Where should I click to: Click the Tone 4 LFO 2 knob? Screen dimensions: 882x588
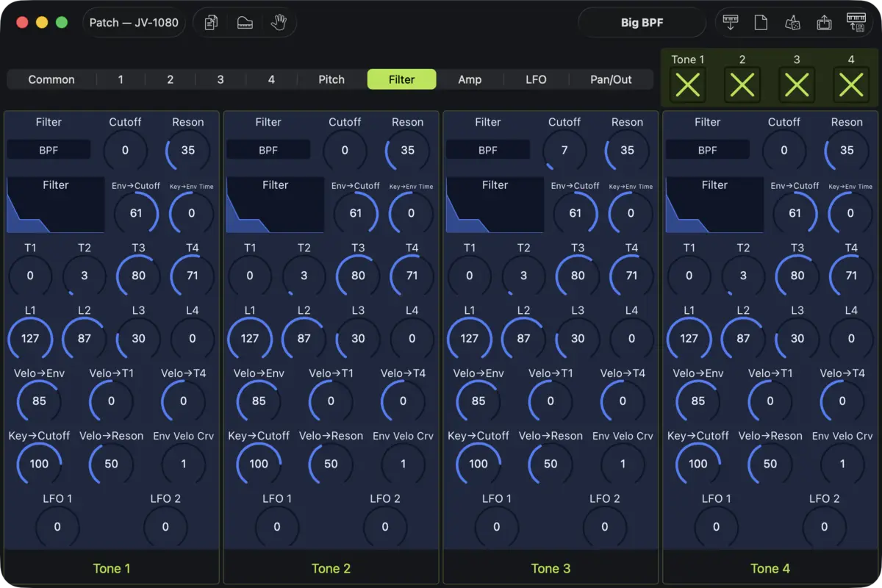pyautogui.click(x=824, y=527)
